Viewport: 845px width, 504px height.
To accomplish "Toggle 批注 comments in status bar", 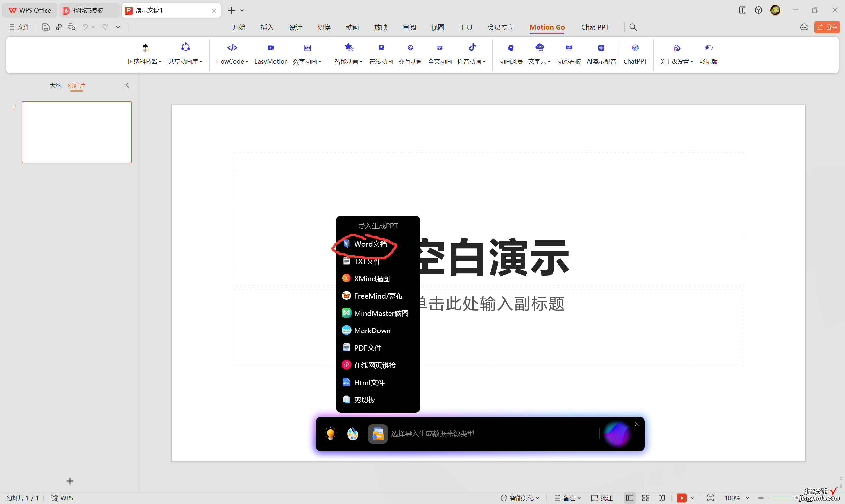I will (602, 498).
